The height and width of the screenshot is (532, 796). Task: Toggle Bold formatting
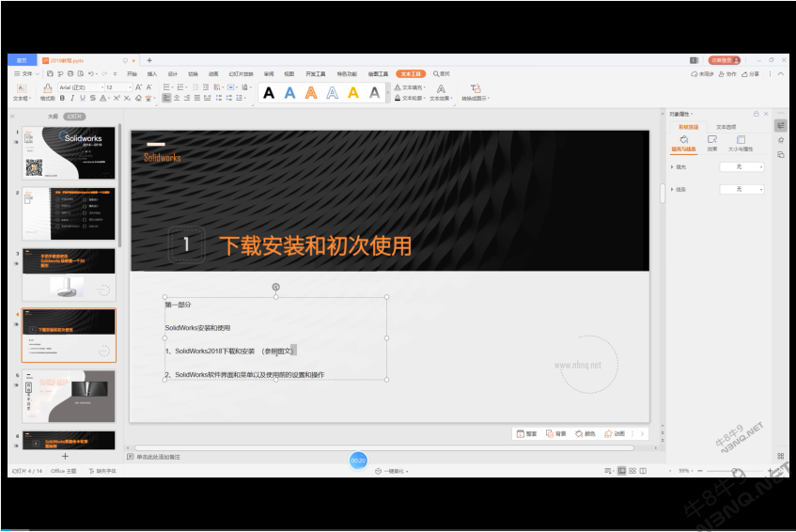click(62, 98)
